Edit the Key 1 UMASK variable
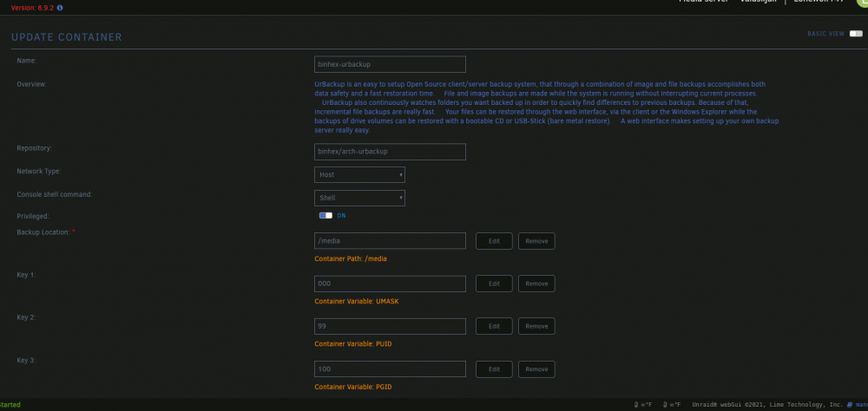 pos(494,284)
